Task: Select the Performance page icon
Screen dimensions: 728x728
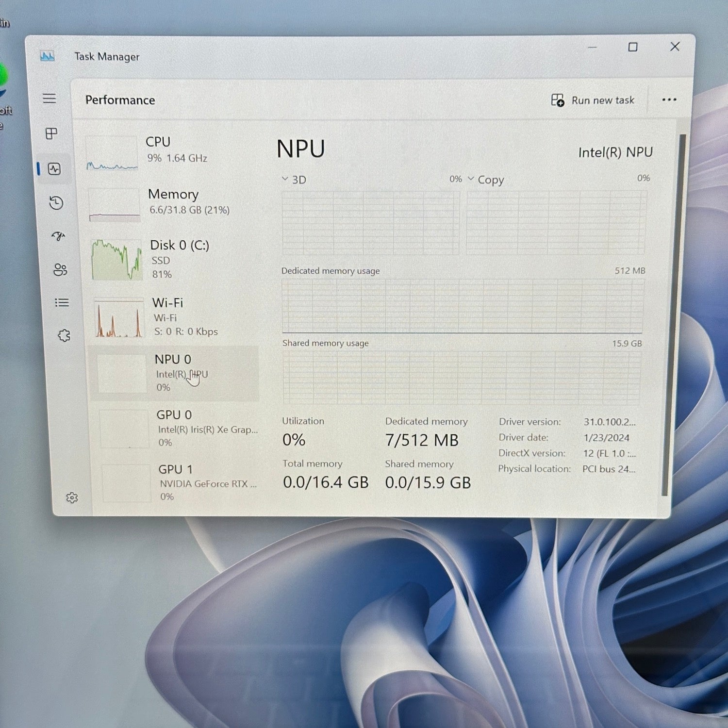Action: (x=54, y=169)
